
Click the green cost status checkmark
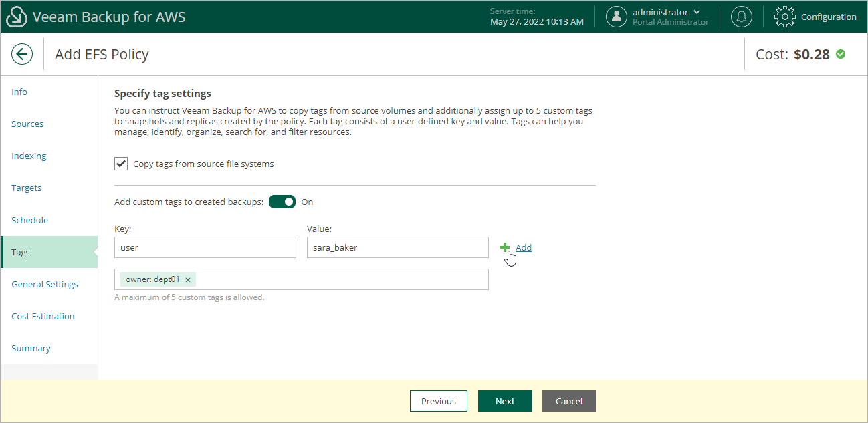pyautogui.click(x=841, y=54)
